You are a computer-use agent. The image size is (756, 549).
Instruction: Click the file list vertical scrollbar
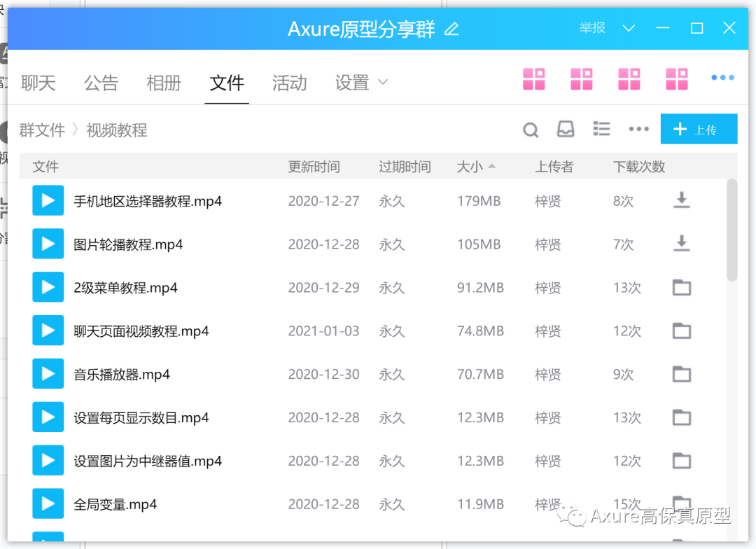[732, 230]
